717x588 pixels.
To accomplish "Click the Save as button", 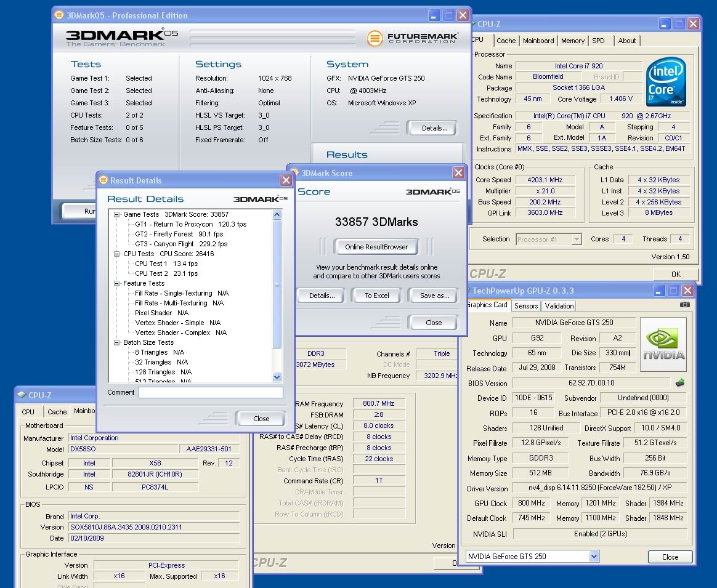I will coord(434,296).
